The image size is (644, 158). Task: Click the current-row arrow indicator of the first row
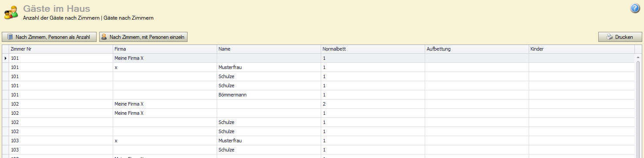tap(5, 58)
